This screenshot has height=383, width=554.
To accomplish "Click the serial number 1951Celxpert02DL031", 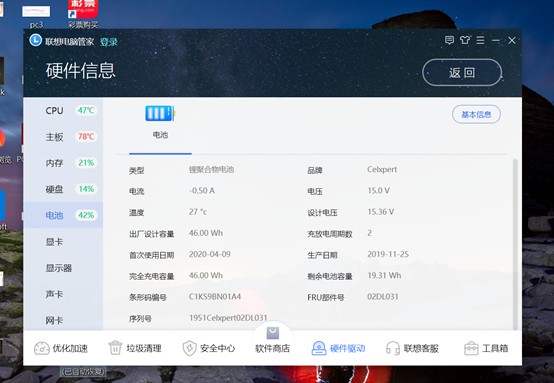I will coord(228,318).
